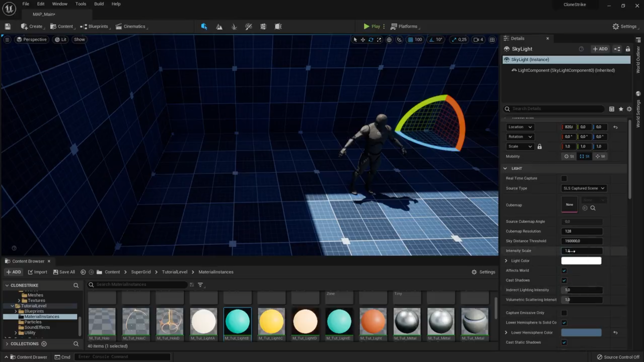The height and width of the screenshot is (362, 644).
Task: Open the Build menu
Action: 99,4
